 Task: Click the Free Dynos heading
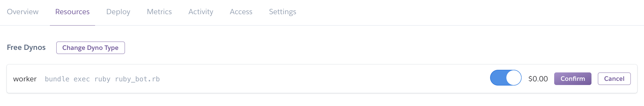[26, 47]
